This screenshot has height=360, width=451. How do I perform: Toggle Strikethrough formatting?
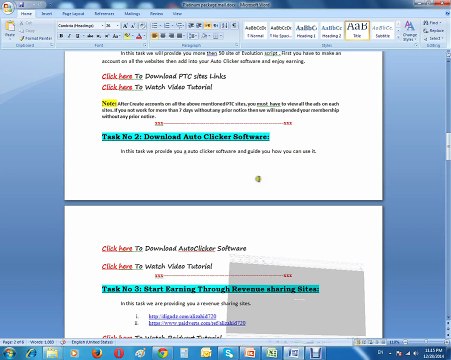click(90, 36)
